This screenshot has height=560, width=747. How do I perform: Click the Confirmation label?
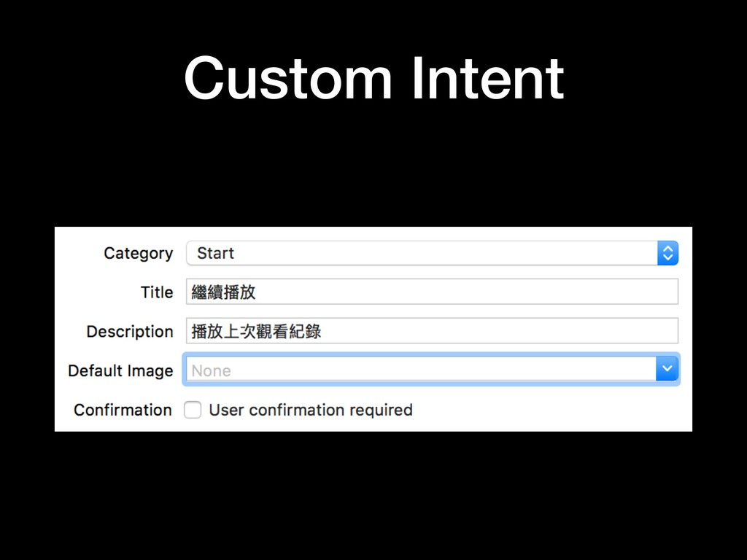123,410
